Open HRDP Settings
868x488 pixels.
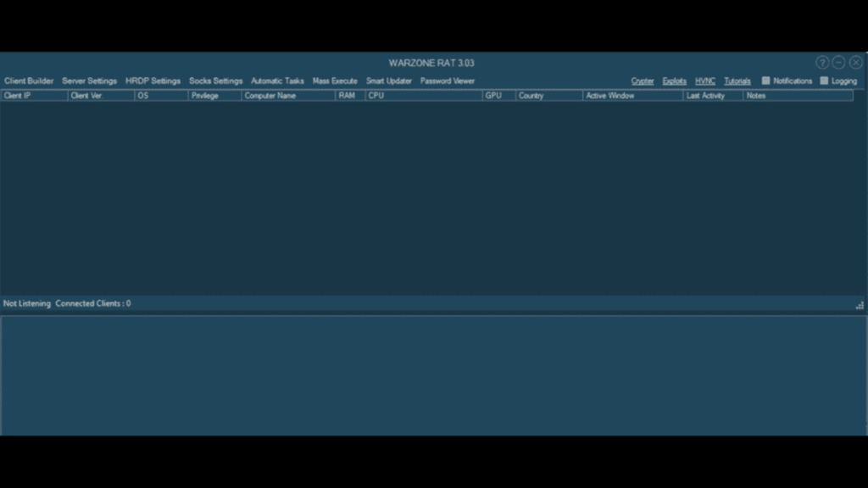[153, 80]
